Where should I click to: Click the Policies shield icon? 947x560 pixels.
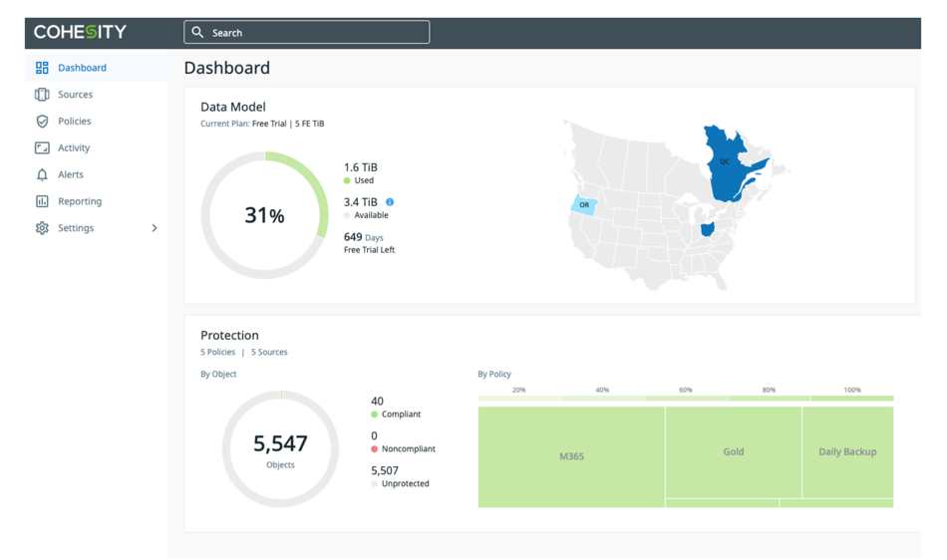click(x=42, y=122)
